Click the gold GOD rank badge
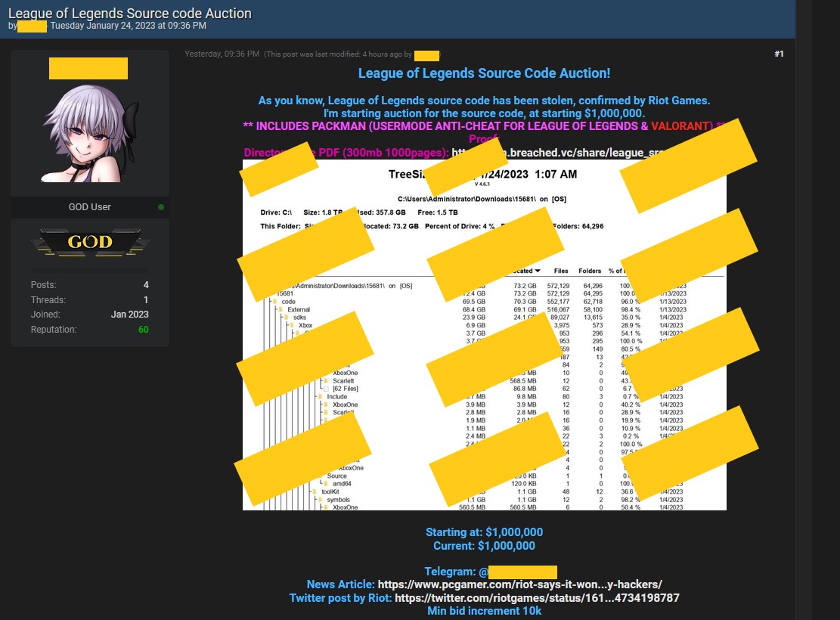 click(90, 242)
